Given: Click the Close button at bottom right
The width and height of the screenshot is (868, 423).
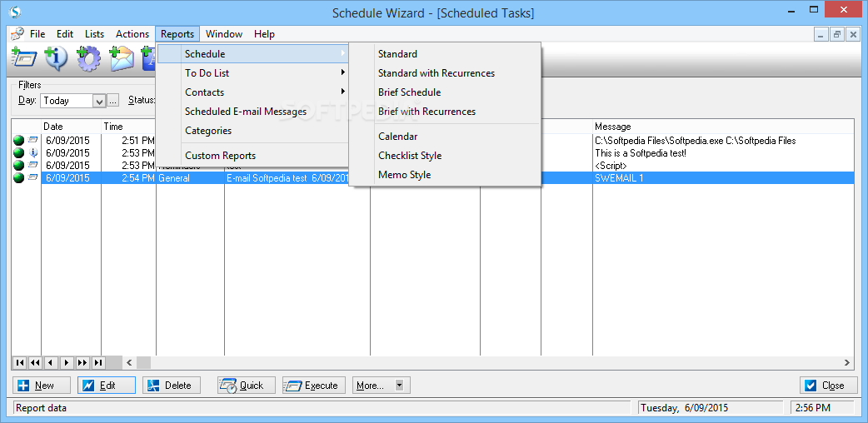Looking at the screenshot, I should coord(828,386).
